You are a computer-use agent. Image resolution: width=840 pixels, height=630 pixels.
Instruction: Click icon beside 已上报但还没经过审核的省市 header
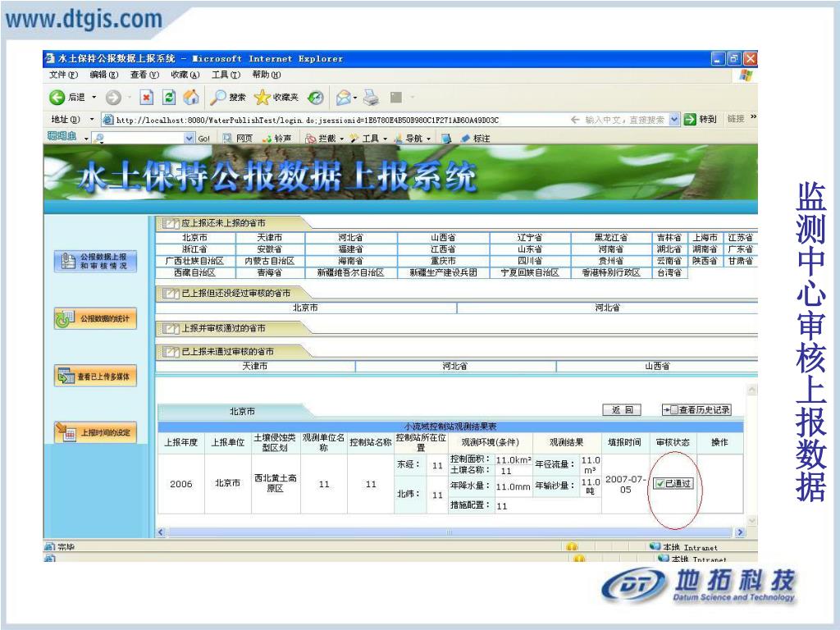click(171, 293)
